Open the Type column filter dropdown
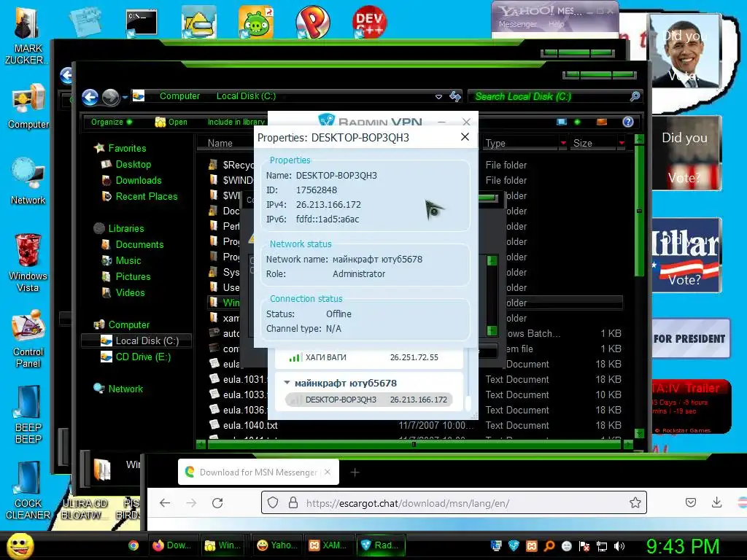 pos(564,143)
